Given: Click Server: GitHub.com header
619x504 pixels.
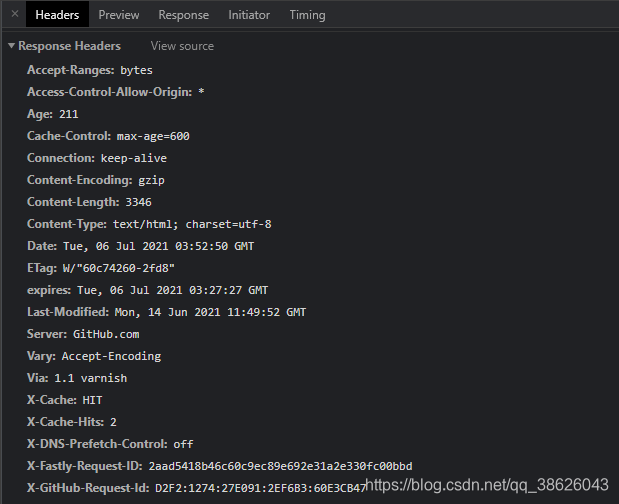Looking at the screenshot, I should tap(83, 334).
